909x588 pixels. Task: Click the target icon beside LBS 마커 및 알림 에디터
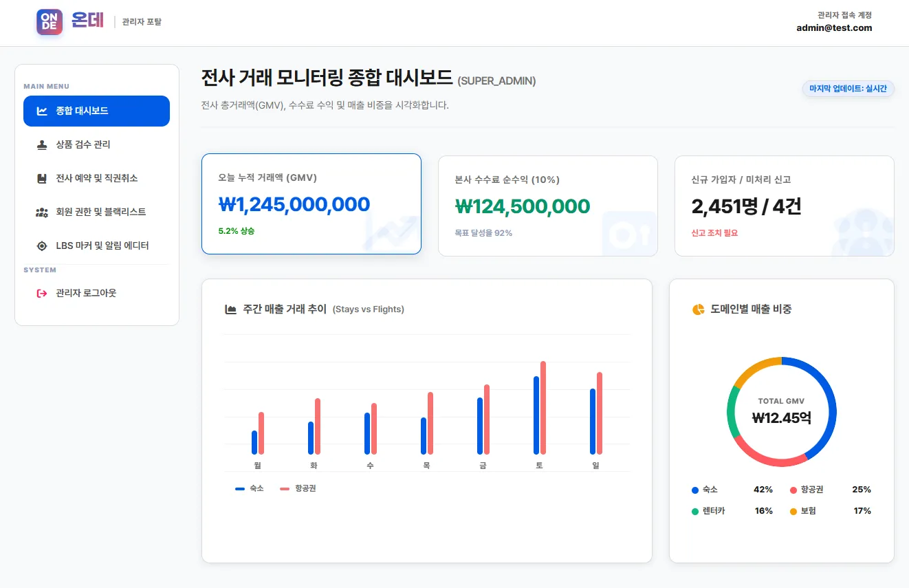pyautogui.click(x=42, y=246)
